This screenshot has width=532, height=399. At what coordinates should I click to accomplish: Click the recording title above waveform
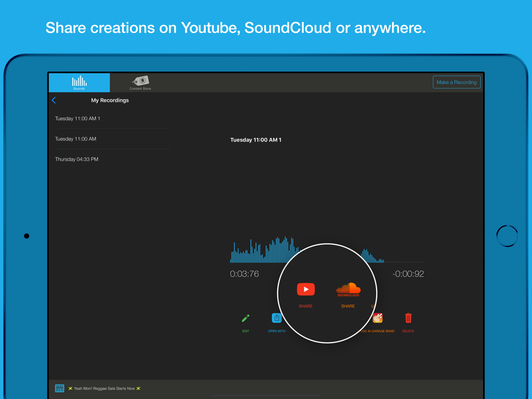256,140
